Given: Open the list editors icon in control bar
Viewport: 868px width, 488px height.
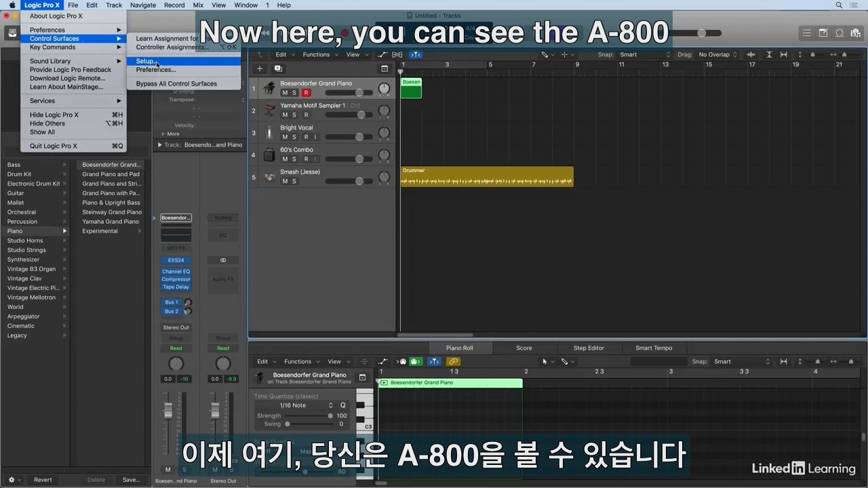Looking at the screenshot, I should [x=806, y=33].
